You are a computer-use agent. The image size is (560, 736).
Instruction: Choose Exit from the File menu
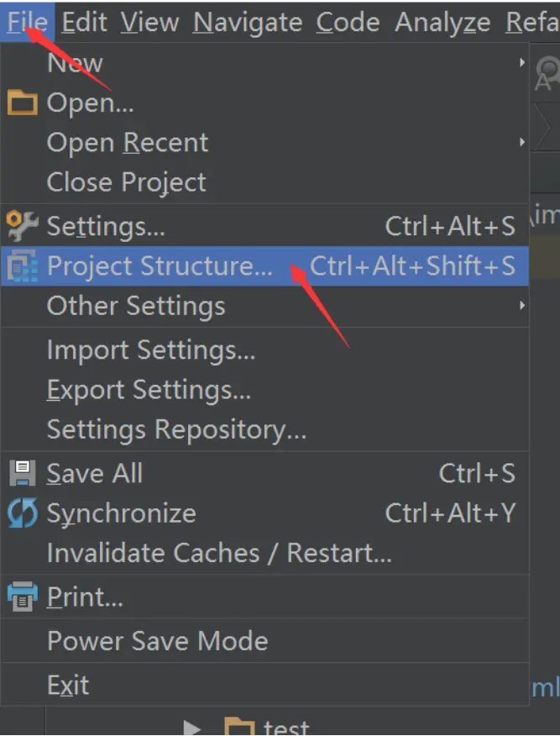point(68,685)
